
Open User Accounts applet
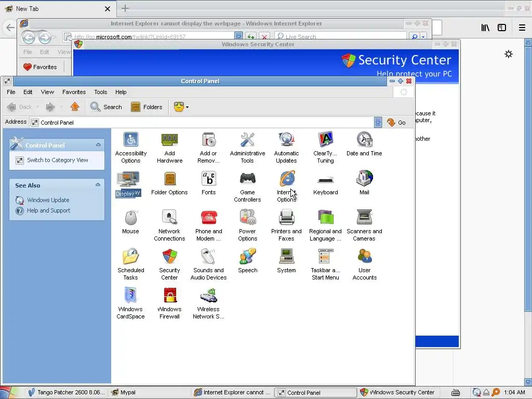pyautogui.click(x=364, y=264)
